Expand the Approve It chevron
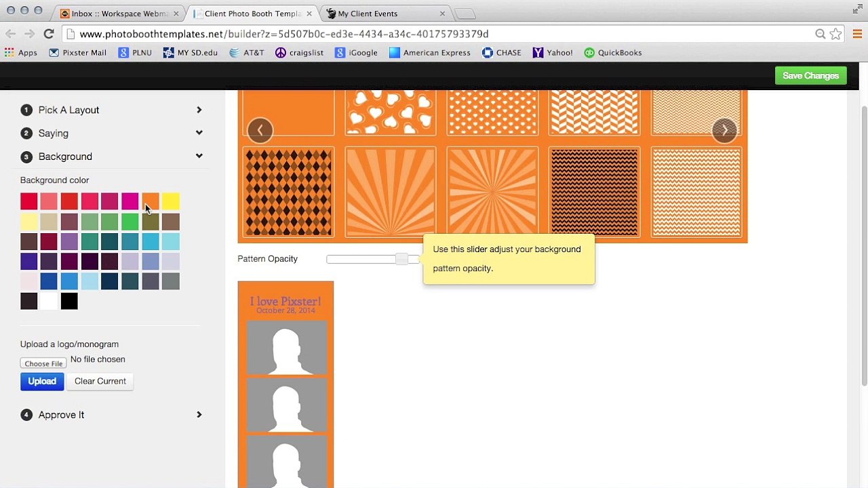Viewport: 868px width, 488px height. click(199, 414)
